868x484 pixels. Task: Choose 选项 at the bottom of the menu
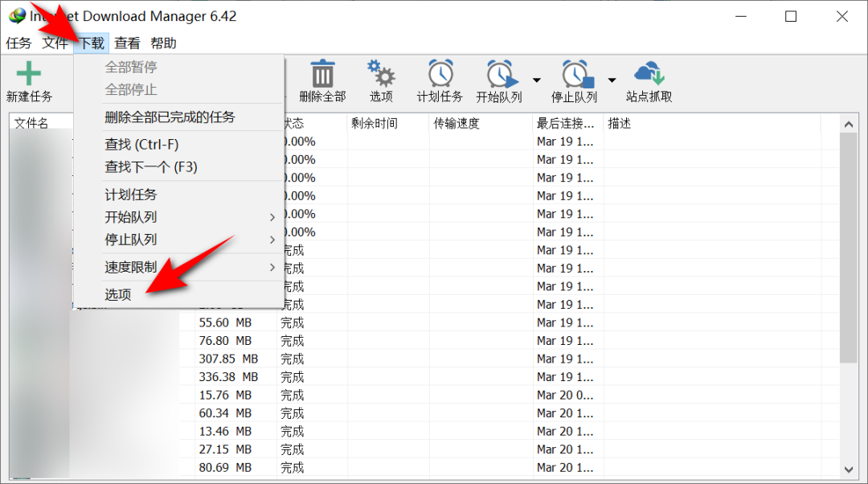point(178,294)
